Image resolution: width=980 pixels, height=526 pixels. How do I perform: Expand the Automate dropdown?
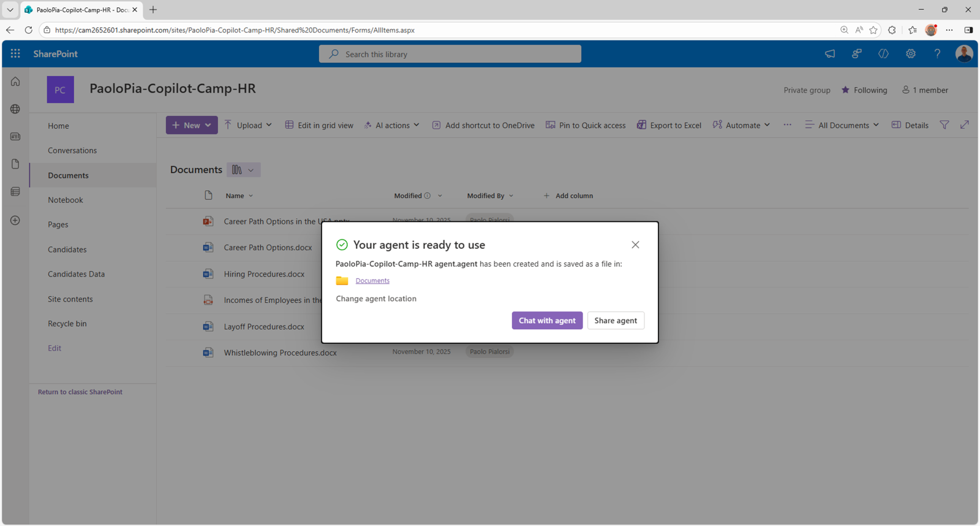tap(767, 125)
